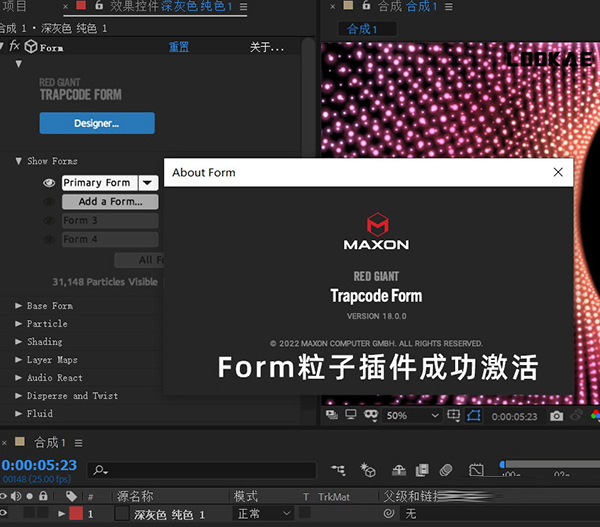600x527 pixels.
Task: Open the graph editor icon
Action: [476, 470]
